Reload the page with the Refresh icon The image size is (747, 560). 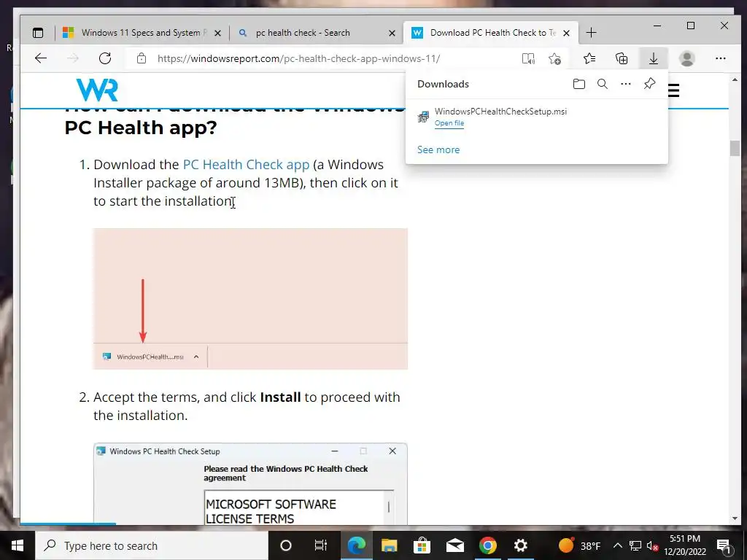105,58
